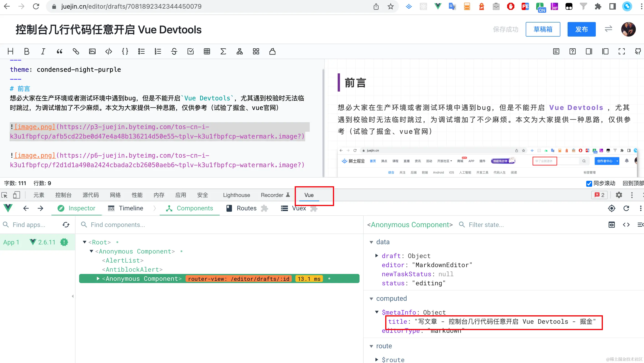Viewport: 644px width, 363px height.
Task: Click the select component target icon in Vue devtools
Action: point(611,208)
